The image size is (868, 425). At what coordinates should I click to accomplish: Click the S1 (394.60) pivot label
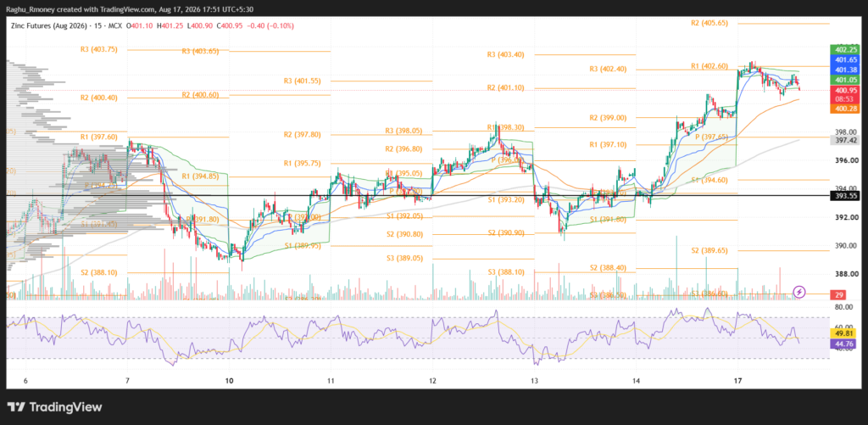709,180
